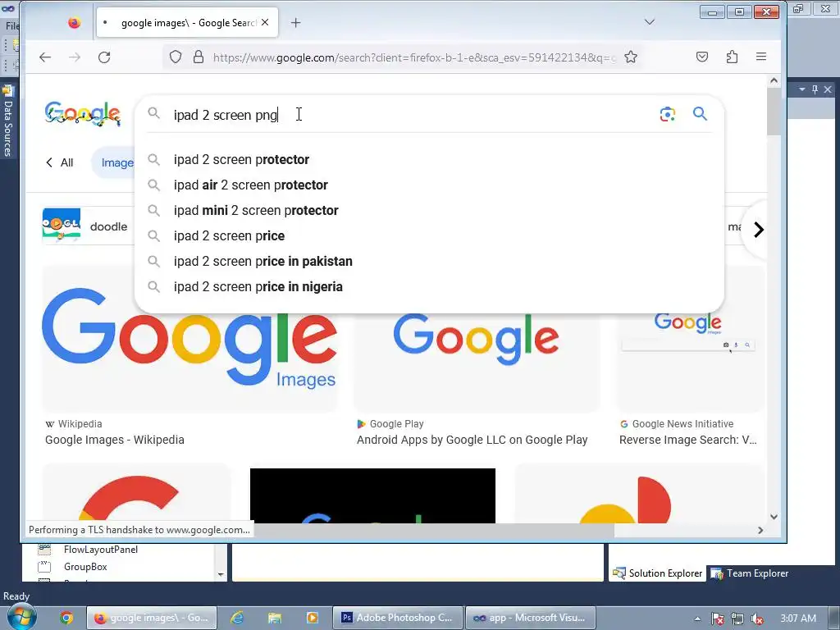Click the scroll down arrow of page
This screenshot has width=840, height=630.
(x=774, y=517)
